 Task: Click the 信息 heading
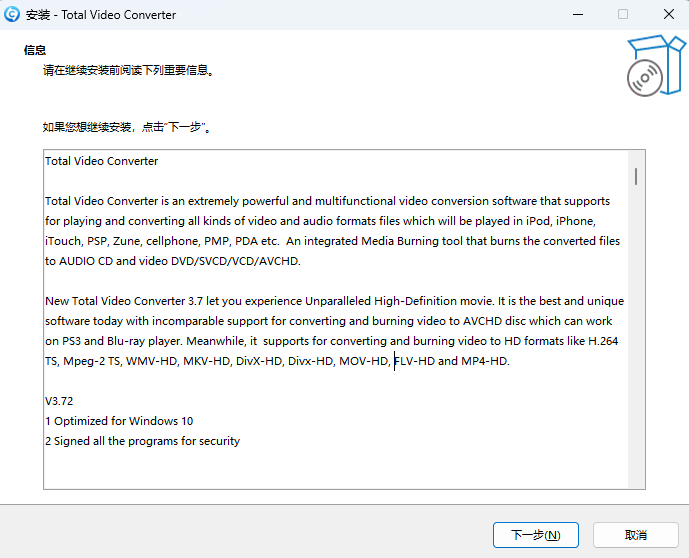35,50
